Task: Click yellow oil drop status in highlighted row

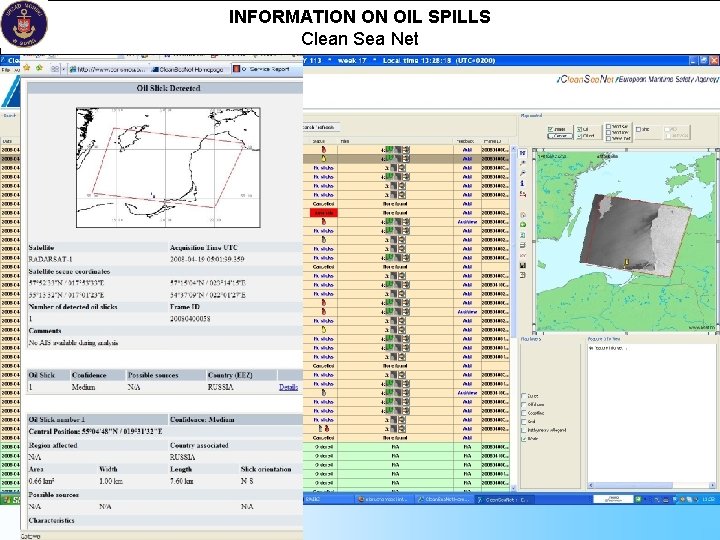Action: point(323,158)
